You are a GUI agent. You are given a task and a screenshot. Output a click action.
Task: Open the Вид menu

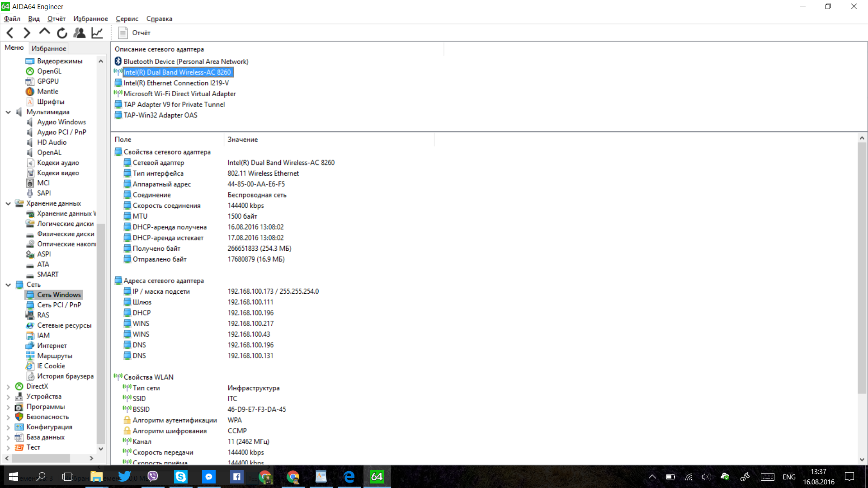pos(34,19)
